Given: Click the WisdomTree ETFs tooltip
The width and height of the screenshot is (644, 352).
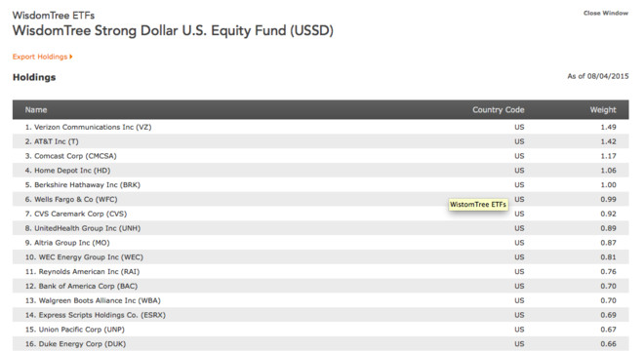Looking at the screenshot, I should click(478, 205).
